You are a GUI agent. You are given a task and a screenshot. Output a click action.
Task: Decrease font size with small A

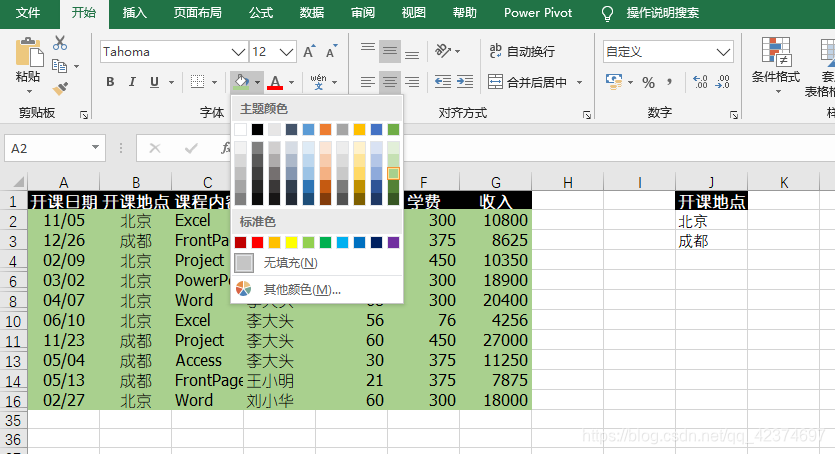click(x=332, y=52)
